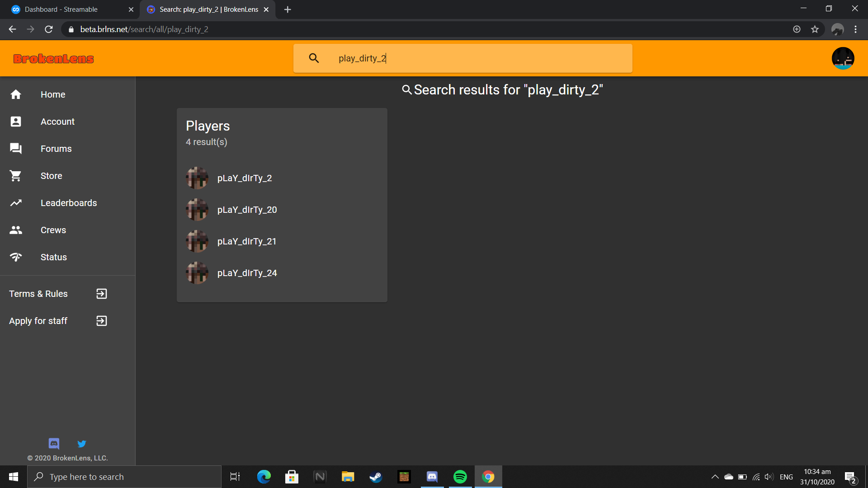Launch Microsoft Edge from the taskbar
This screenshot has height=488, width=868.
point(264,477)
